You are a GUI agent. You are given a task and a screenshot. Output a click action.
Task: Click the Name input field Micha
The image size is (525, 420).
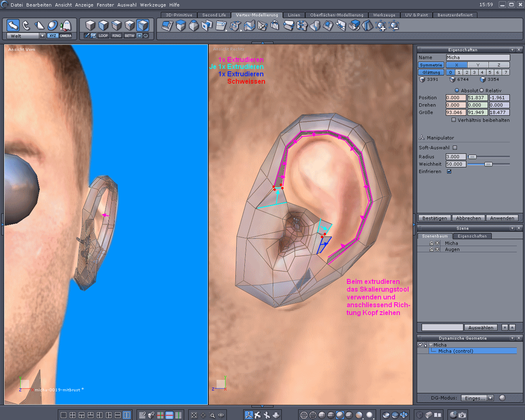tap(478, 57)
